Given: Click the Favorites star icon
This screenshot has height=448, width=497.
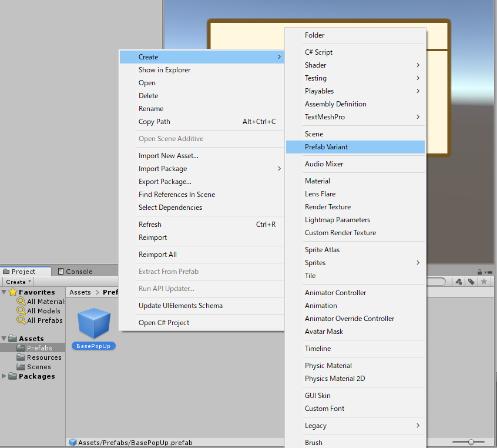Looking at the screenshot, I should [12, 292].
